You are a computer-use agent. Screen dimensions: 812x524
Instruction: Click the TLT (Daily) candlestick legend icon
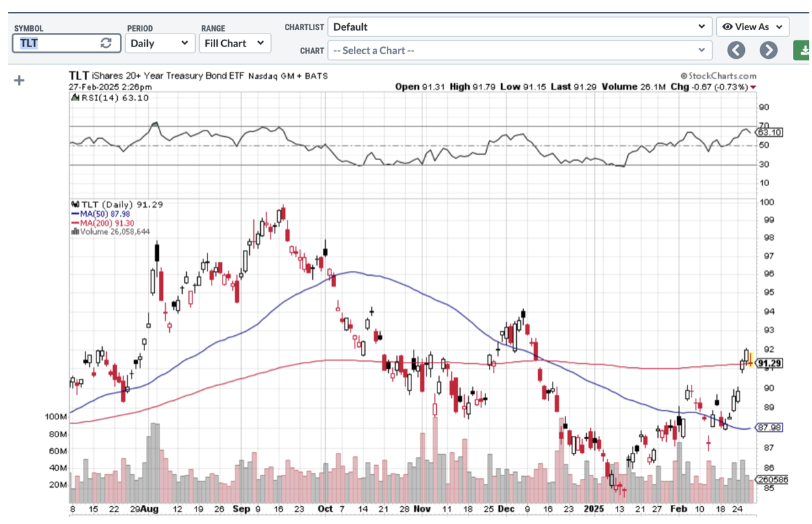click(75, 205)
